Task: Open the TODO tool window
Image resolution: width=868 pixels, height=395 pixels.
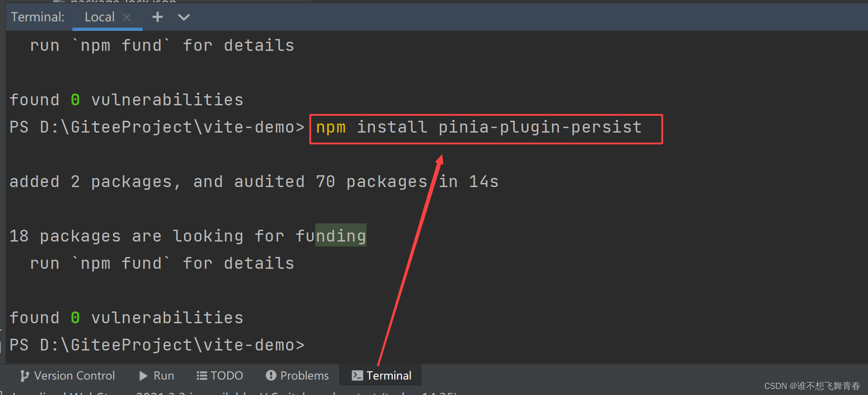Action: click(x=220, y=375)
